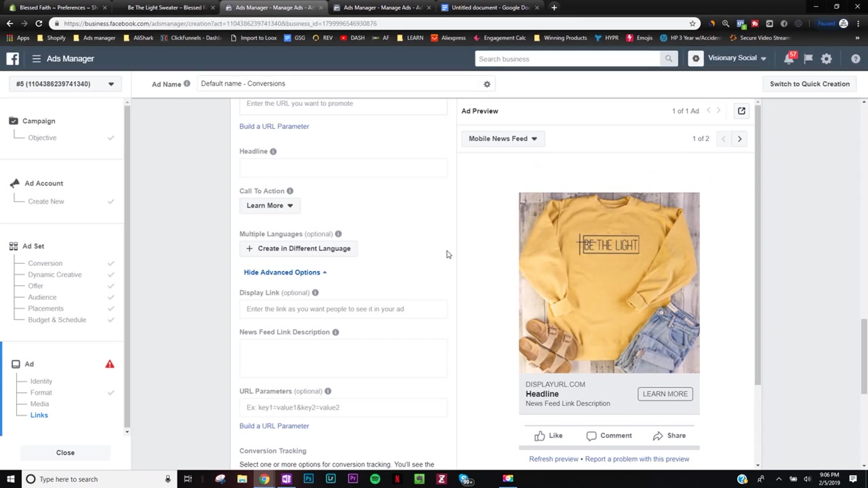Screen dimensions: 868x488
Task: Switch to Untitled document Google Docs tab
Action: point(490,7)
